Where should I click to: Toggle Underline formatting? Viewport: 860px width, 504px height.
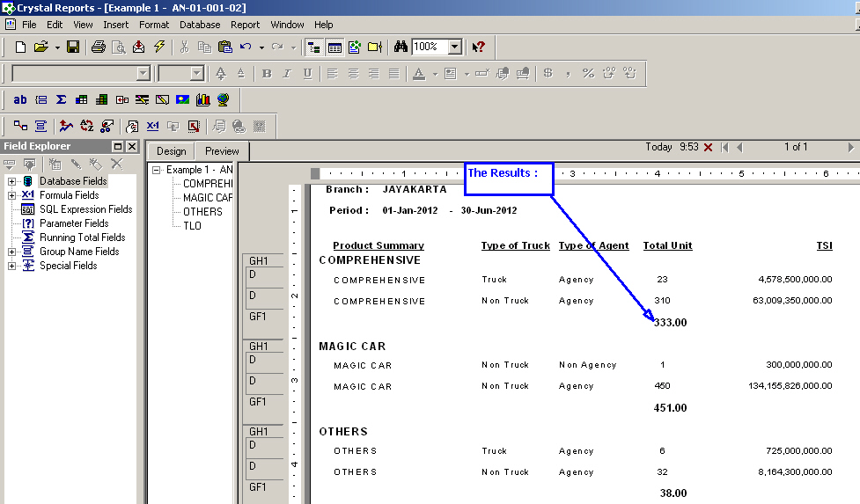307,73
